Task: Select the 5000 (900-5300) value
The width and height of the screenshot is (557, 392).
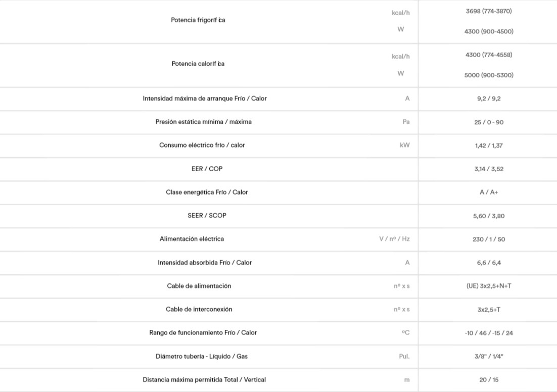Action: point(489,75)
